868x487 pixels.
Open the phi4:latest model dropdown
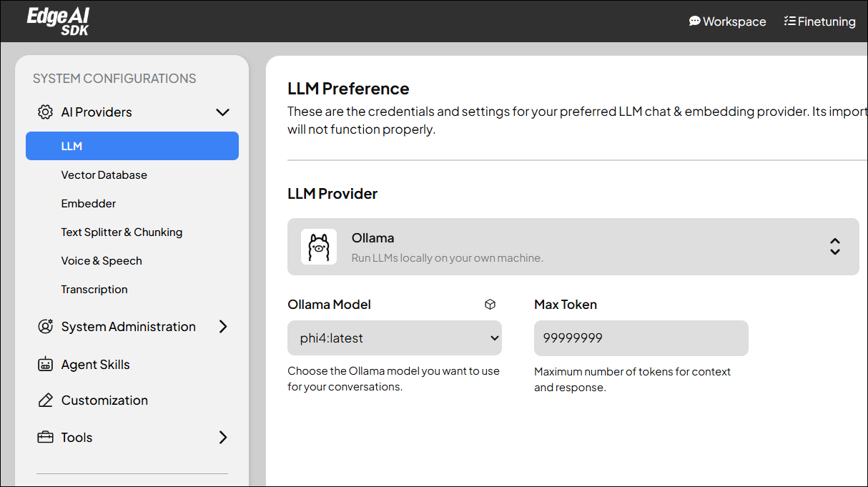(395, 338)
